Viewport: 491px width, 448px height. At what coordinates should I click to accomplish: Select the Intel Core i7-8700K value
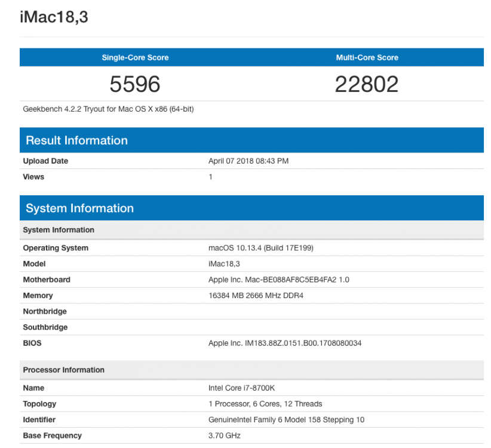click(242, 388)
